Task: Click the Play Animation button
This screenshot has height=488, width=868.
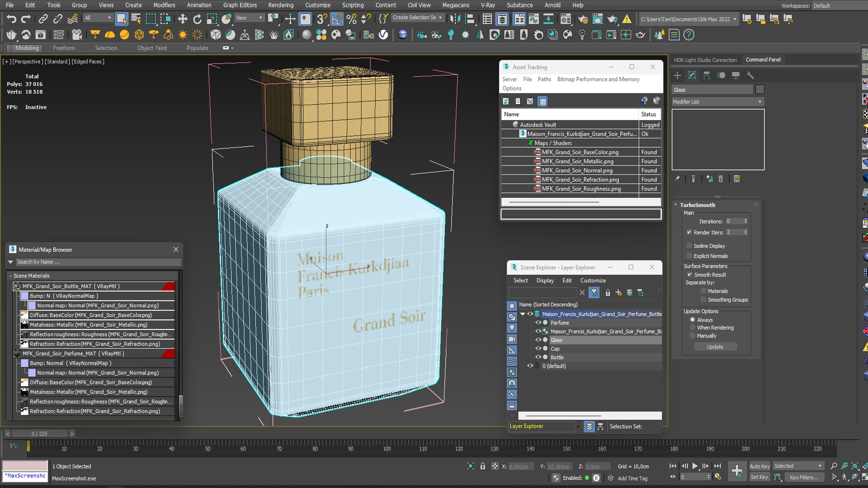Action: (x=695, y=466)
